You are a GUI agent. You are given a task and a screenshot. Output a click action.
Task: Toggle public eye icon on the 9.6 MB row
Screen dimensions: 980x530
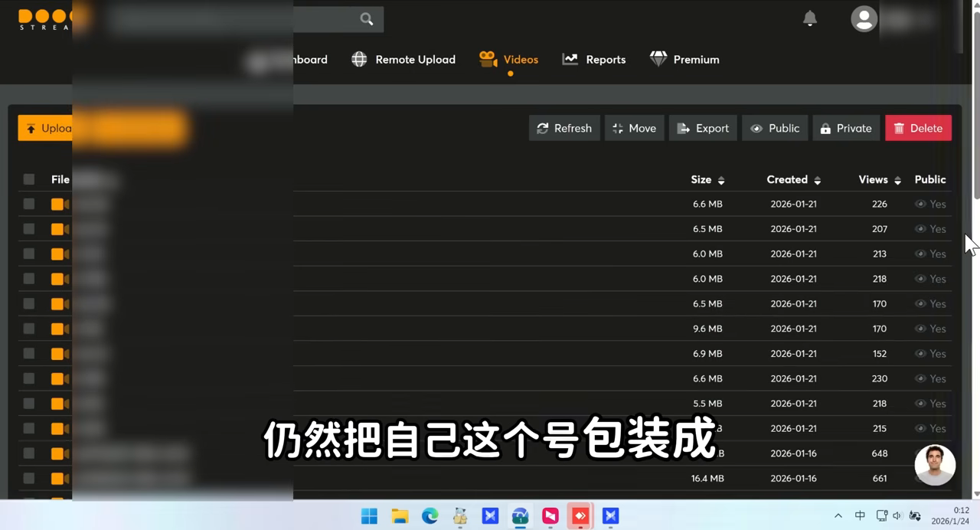pos(920,329)
